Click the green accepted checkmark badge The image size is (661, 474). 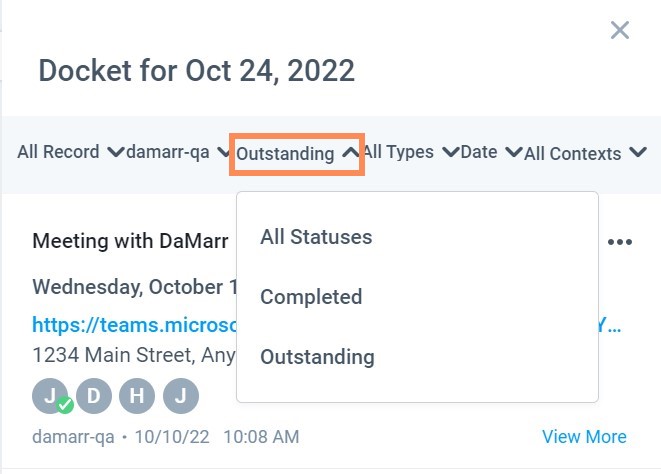[x=65, y=405]
